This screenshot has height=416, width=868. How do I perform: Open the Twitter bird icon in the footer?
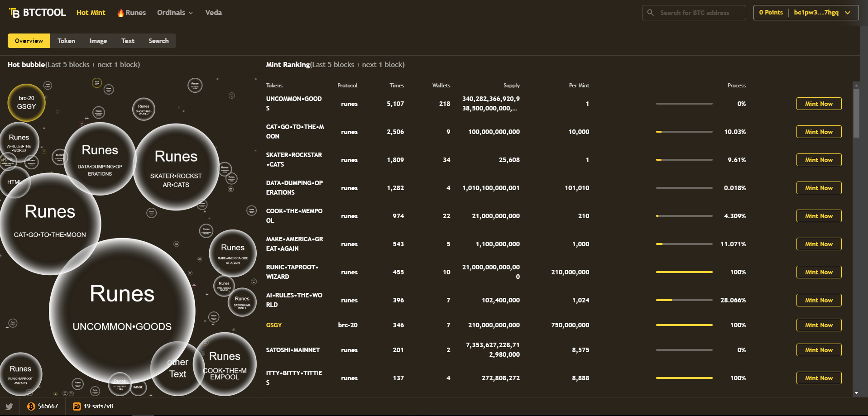click(x=9, y=406)
